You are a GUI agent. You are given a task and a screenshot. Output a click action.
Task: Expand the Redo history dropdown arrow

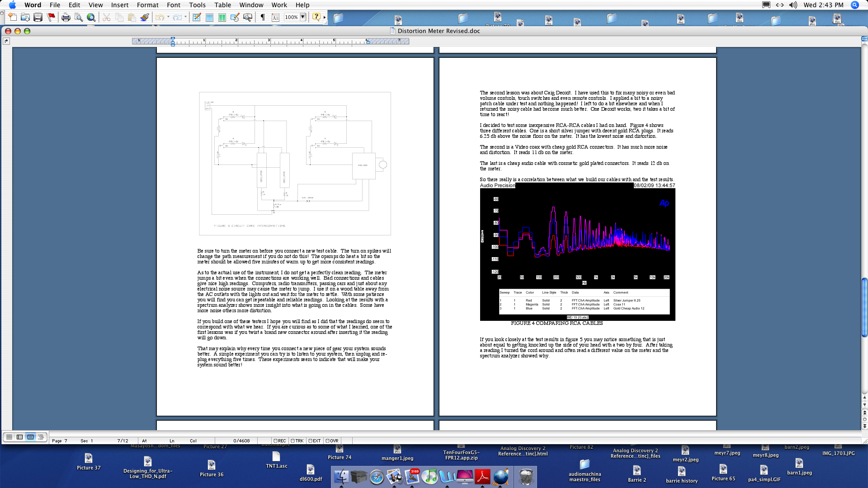(185, 17)
